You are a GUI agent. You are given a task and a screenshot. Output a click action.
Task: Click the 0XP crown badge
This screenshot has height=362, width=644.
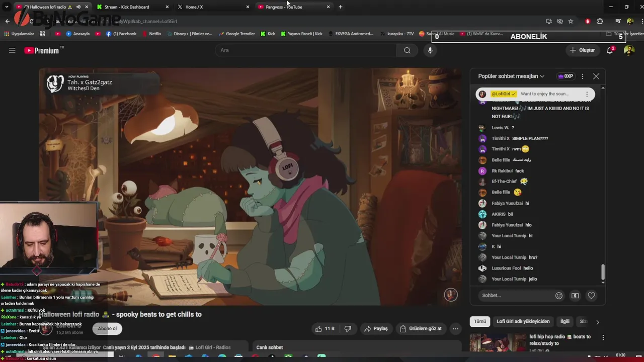(566, 76)
